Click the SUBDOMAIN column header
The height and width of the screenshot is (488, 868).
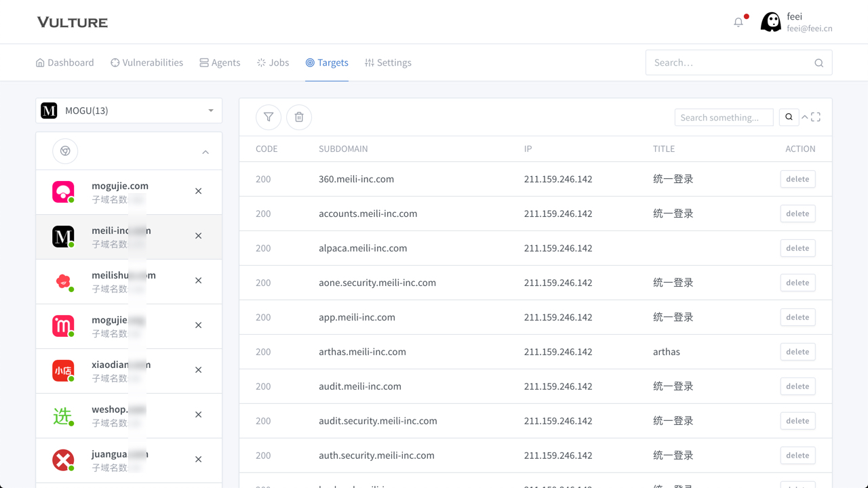click(343, 148)
